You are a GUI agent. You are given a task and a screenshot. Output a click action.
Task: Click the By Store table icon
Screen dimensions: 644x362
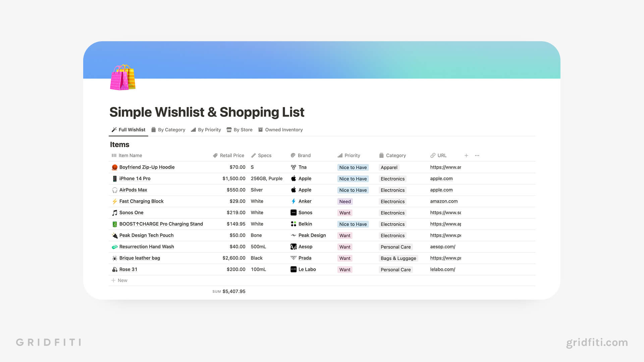coord(229,129)
